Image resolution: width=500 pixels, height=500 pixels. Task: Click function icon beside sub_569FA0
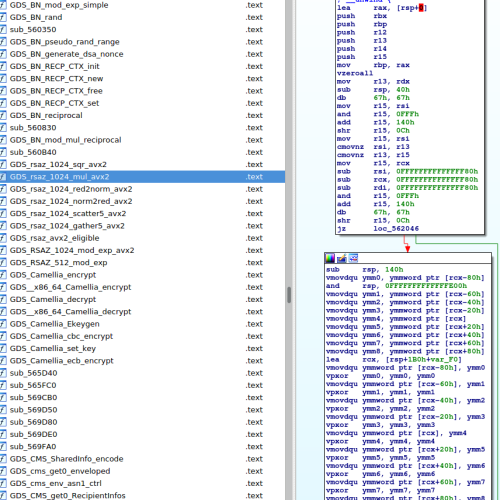[x=3, y=447]
